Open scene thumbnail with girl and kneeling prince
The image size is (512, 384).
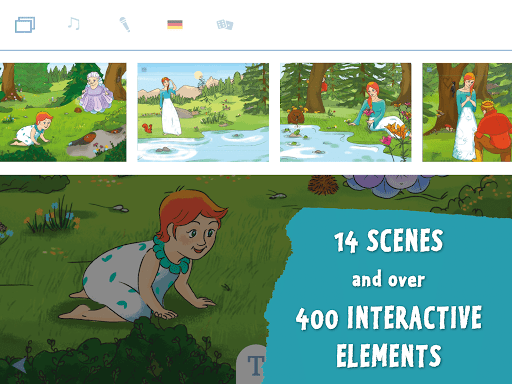467,112
